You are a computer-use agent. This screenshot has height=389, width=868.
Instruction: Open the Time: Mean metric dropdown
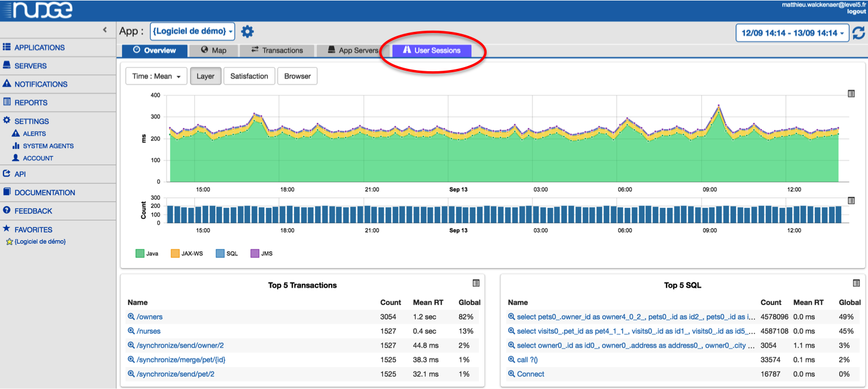click(x=156, y=76)
